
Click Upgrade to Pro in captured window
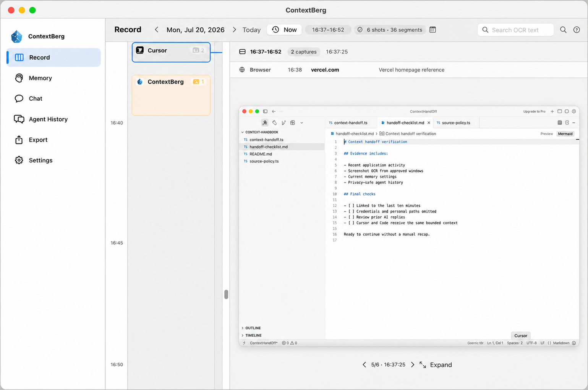click(x=534, y=111)
